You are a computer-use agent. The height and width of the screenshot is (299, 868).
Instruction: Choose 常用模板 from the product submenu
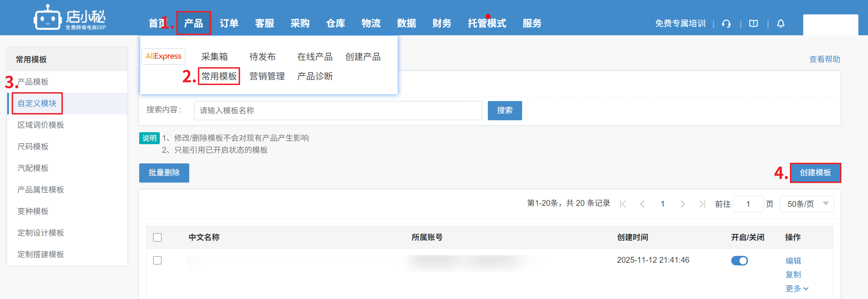(219, 76)
